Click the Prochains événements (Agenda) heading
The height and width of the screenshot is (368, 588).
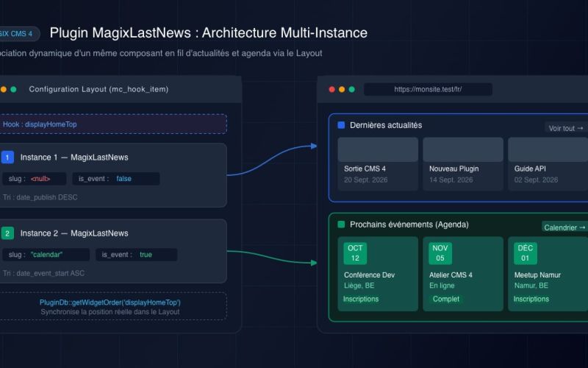point(409,224)
